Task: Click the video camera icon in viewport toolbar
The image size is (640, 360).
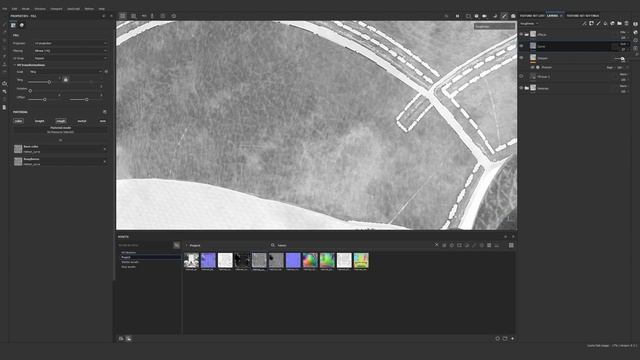Action: pyautogui.click(x=484, y=16)
